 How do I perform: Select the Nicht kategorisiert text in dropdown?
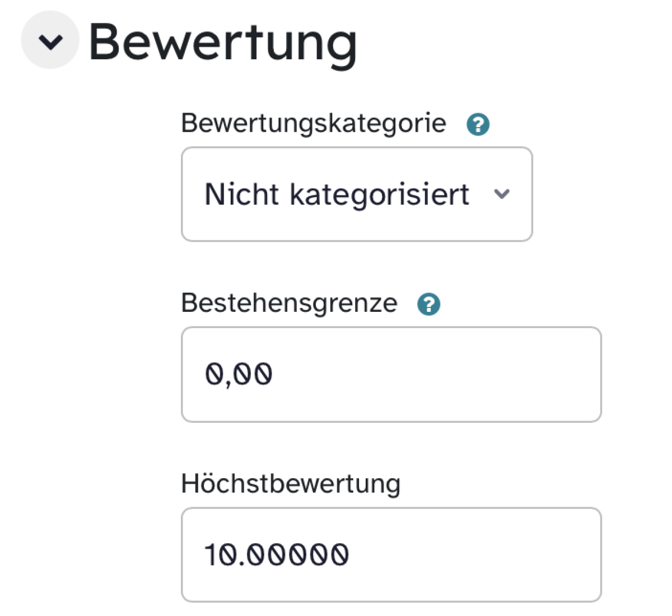pyautogui.click(x=337, y=194)
